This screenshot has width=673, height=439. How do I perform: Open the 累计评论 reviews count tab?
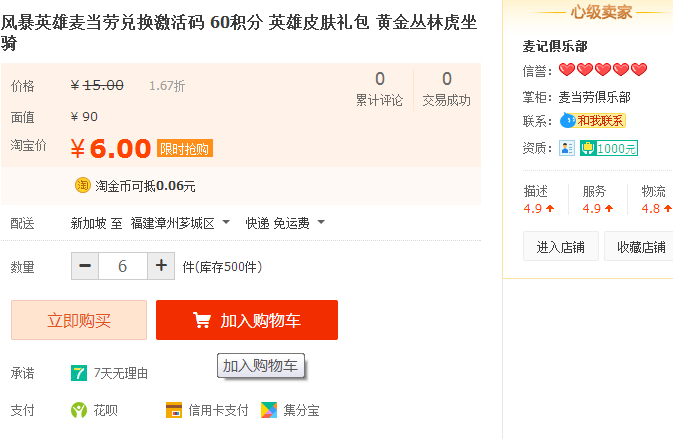point(380,88)
